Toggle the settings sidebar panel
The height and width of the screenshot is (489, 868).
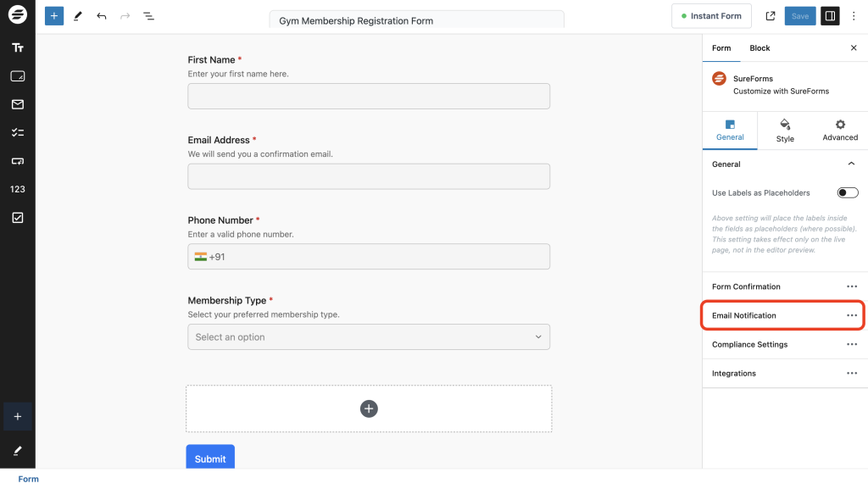coord(830,16)
